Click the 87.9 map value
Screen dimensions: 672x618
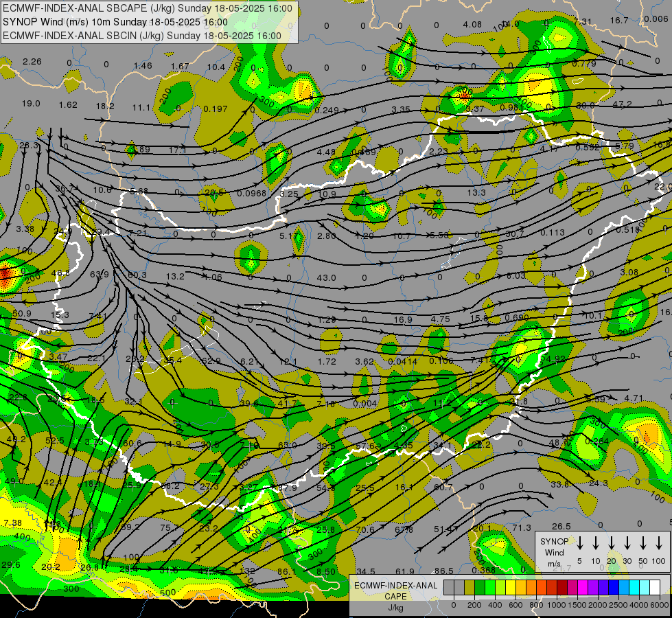[288, 488]
